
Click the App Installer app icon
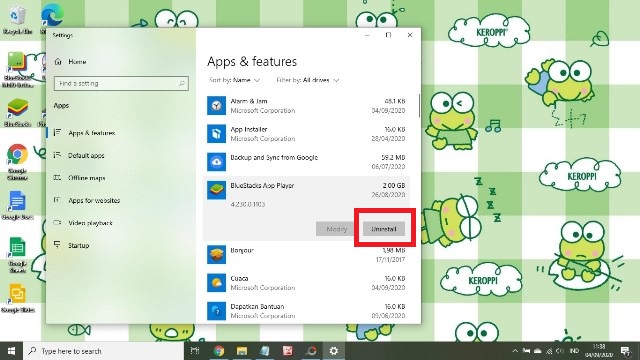pos(216,133)
